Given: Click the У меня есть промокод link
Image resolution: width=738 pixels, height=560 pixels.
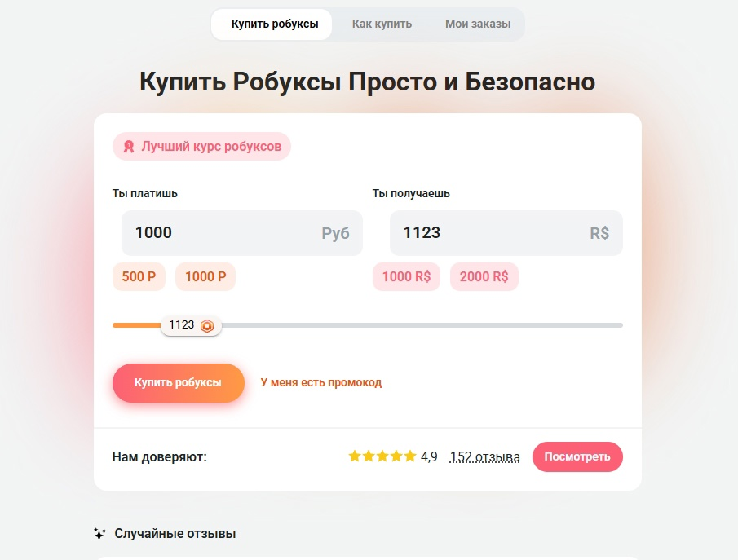Looking at the screenshot, I should click(320, 382).
